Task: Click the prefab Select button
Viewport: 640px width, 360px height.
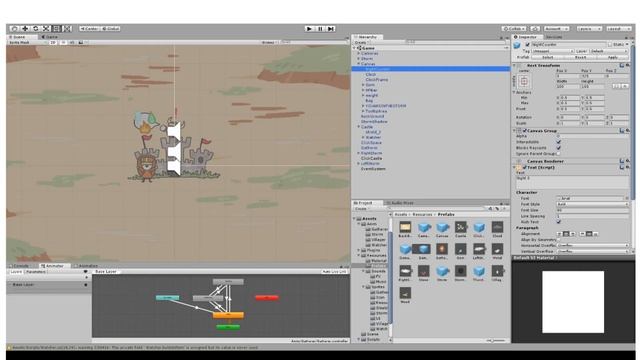Action: pos(548,58)
